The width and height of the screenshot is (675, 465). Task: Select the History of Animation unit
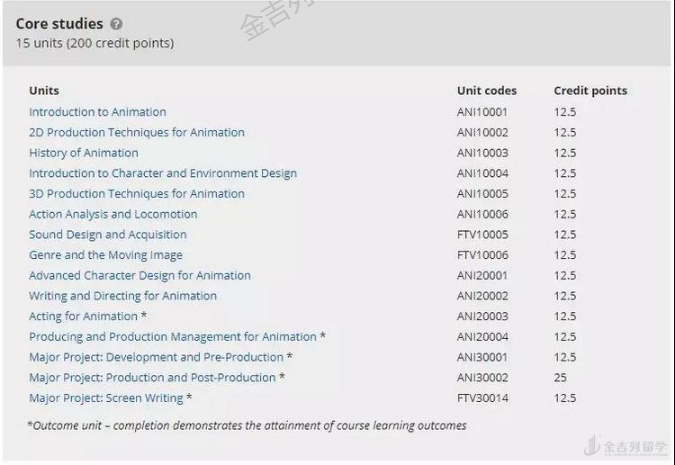[x=83, y=153]
